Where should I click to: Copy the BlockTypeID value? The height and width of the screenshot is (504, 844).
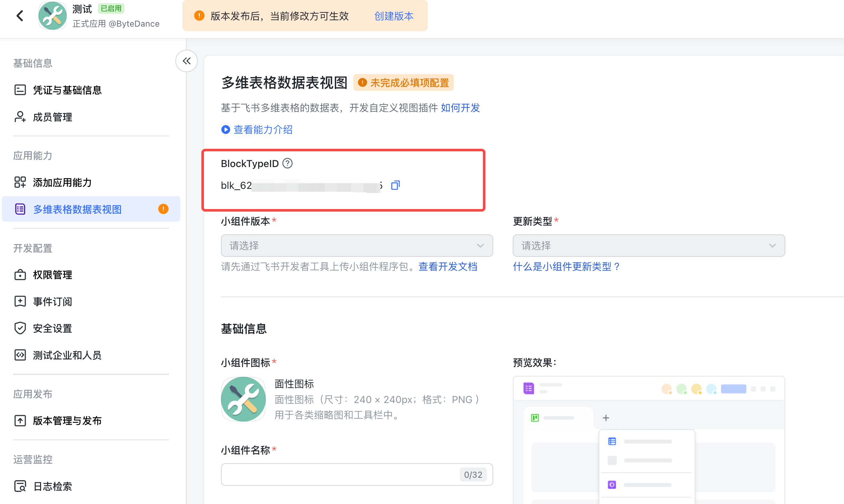[395, 185]
